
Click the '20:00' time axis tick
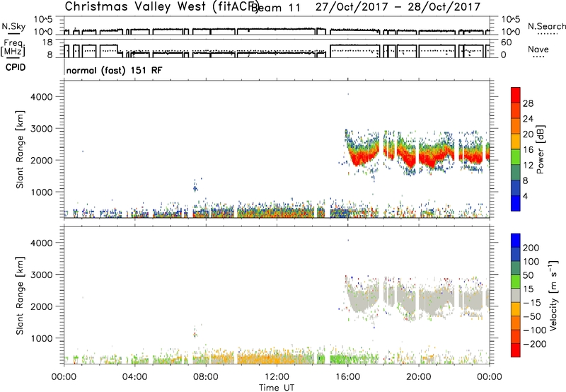(x=419, y=377)
